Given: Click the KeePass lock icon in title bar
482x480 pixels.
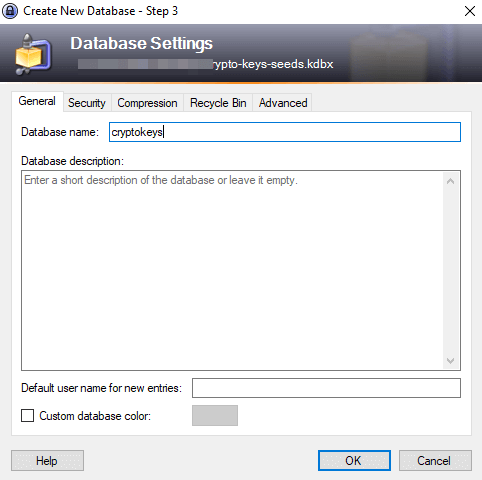Looking at the screenshot, I should 10,11.
